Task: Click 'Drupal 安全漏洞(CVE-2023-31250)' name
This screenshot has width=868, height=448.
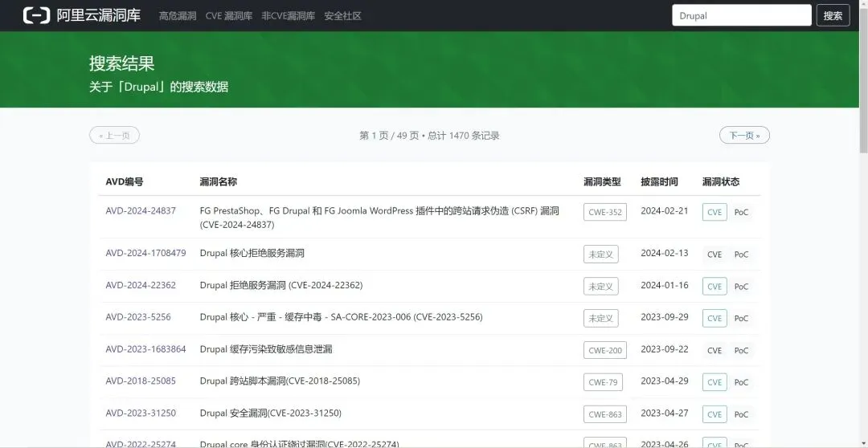Action: click(x=271, y=413)
